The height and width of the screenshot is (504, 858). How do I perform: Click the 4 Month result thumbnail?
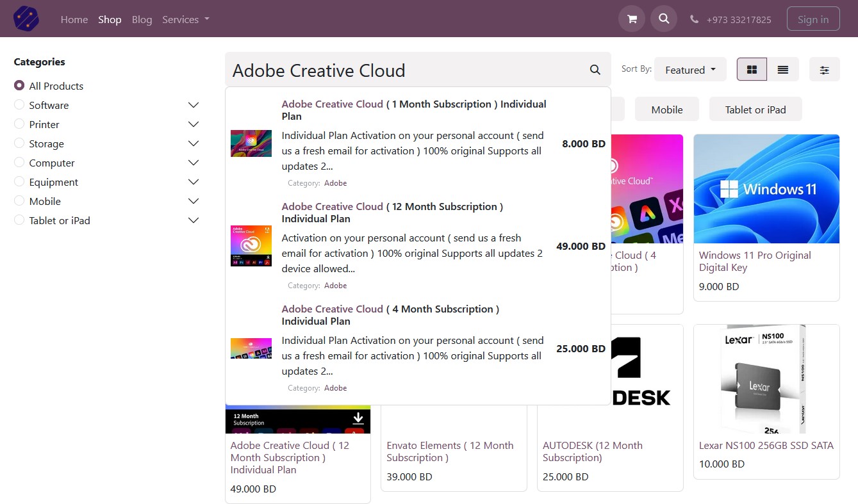click(251, 348)
